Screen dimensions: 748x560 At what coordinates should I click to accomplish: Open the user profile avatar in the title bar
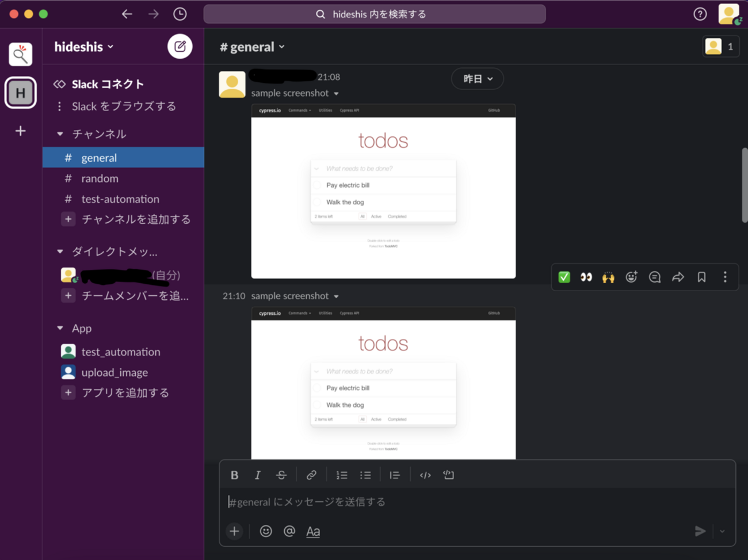[x=729, y=14]
